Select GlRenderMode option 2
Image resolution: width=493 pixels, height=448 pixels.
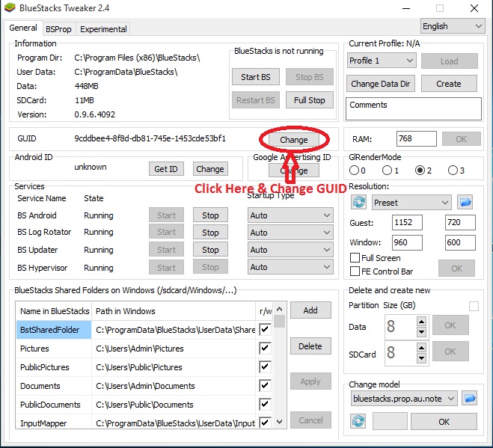click(420, 170)
